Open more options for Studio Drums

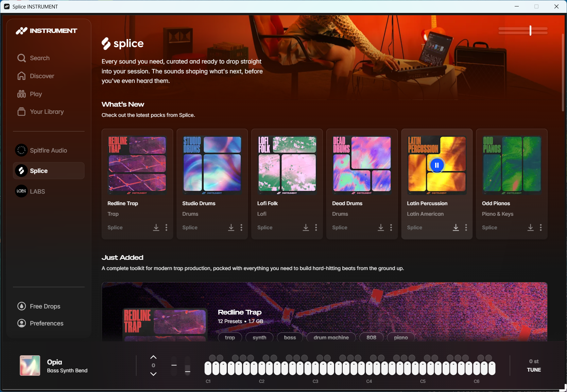[241, 228]
